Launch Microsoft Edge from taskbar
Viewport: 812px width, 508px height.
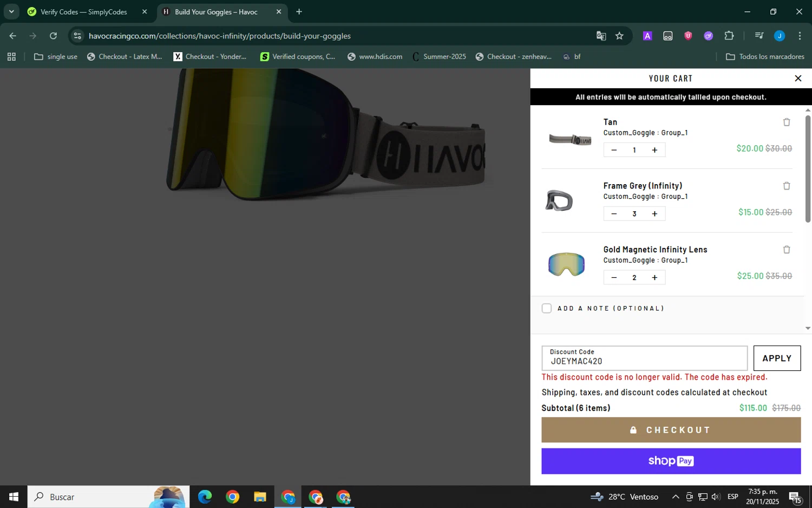(x=205, y=497)
